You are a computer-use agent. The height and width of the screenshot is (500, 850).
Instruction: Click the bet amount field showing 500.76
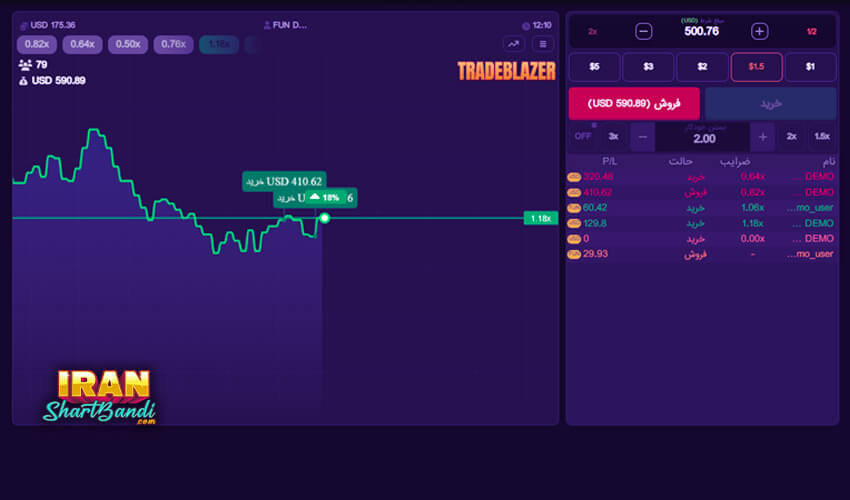coord(701,31)
